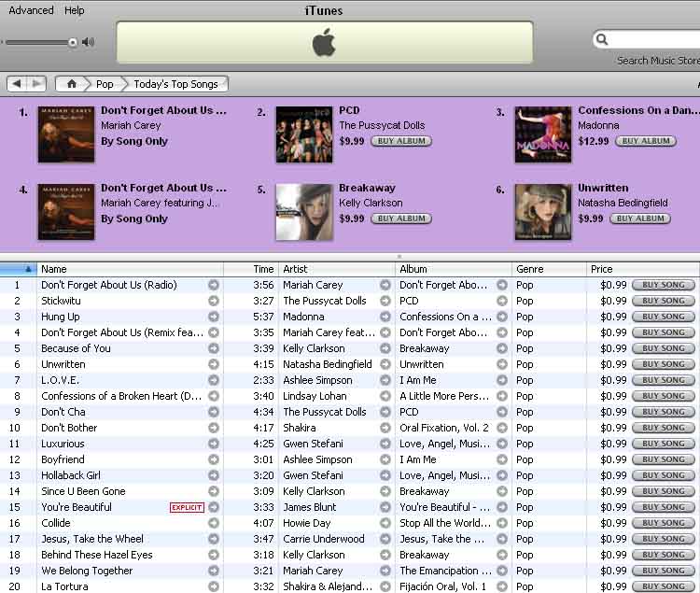This screenshot has height=593, width=700.
Task: Click arrow next to Stickwitu song name
Action: point(214,301)
